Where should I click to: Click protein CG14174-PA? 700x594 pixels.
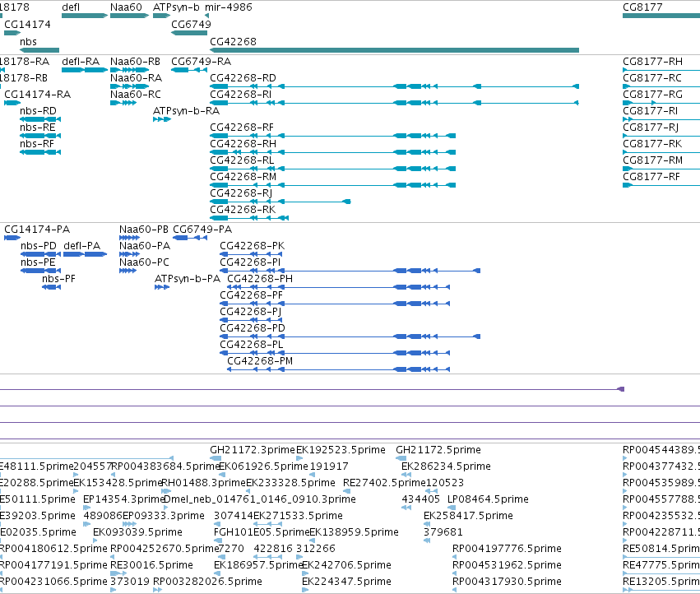(37, 230)
